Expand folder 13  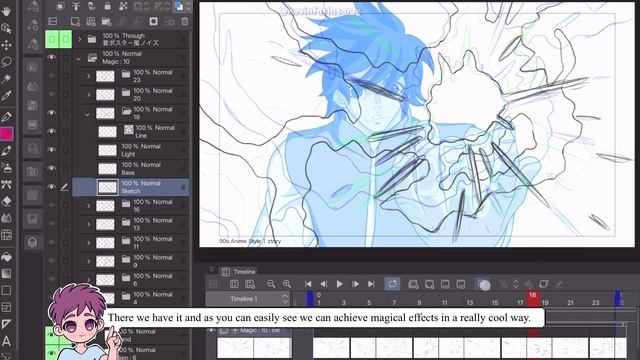(x=88, y=224)
